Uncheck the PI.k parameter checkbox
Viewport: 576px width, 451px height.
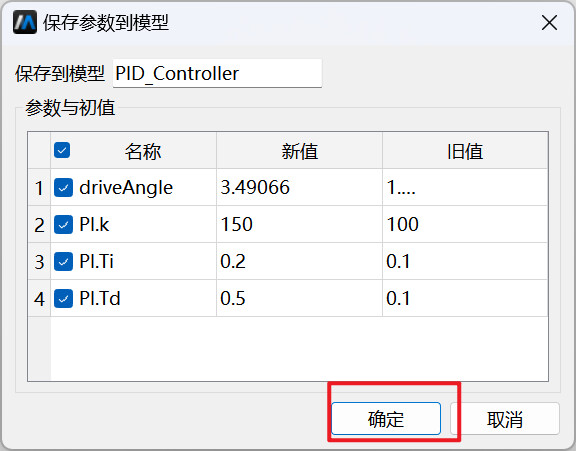click(x=63, y=224)
